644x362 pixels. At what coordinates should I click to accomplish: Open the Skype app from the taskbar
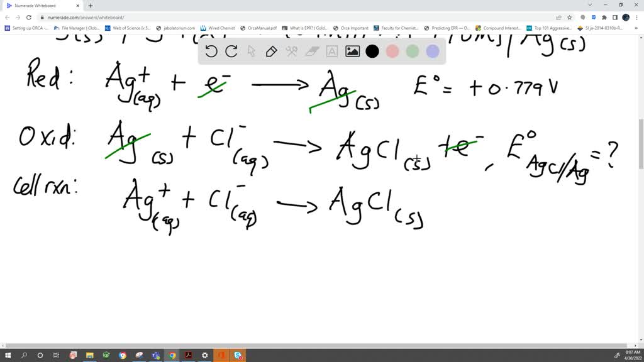tap(237, 355)
